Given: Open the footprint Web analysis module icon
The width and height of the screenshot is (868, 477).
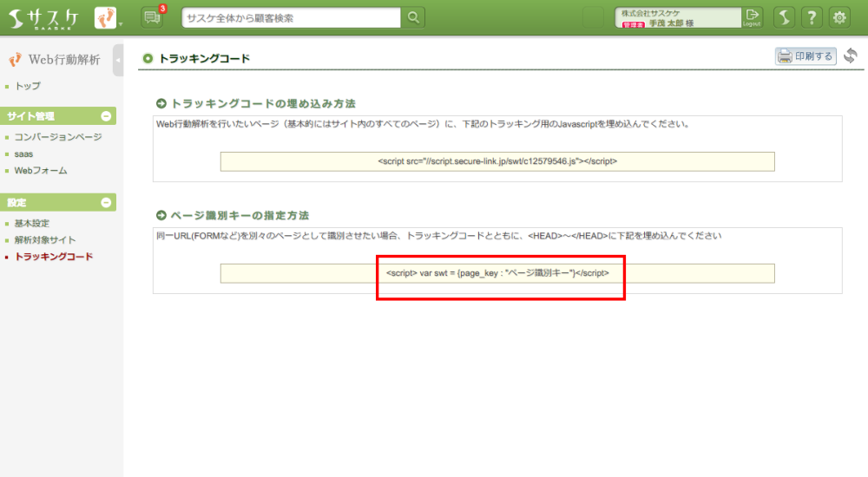Looking at the screenshot, I should [104, 17].
